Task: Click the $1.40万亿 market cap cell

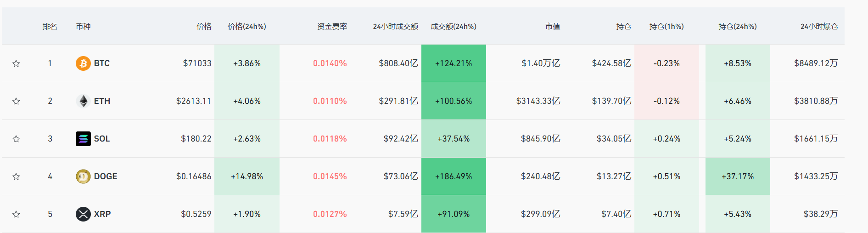Action: click(541, 63)
